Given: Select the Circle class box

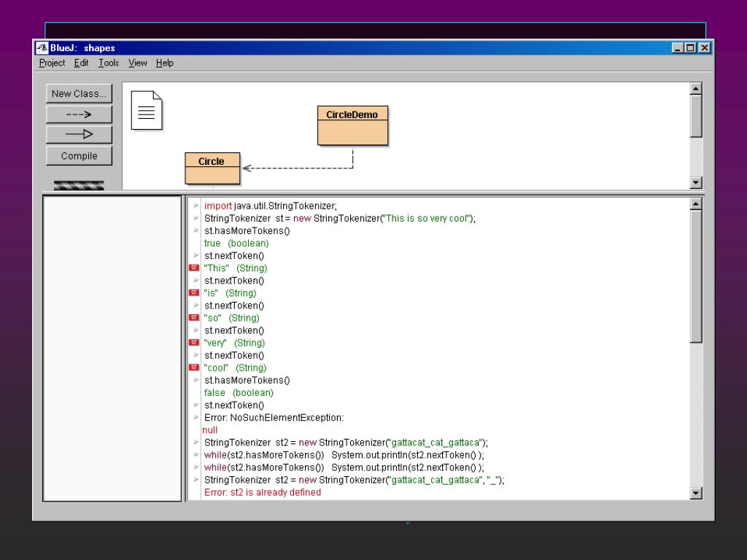Looking at the screenshot, I should tap(212, 168).
